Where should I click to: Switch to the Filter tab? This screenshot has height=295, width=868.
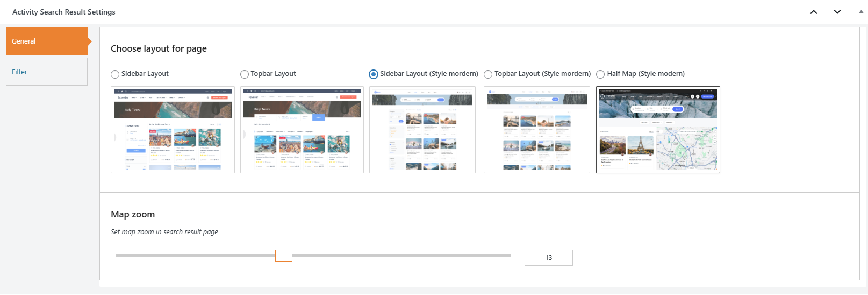pyautogui.click(x=46, y=72)
